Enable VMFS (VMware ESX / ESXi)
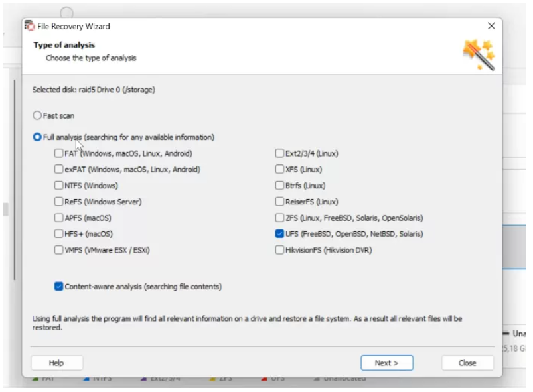The image size is (533, 392). [60, 250]
